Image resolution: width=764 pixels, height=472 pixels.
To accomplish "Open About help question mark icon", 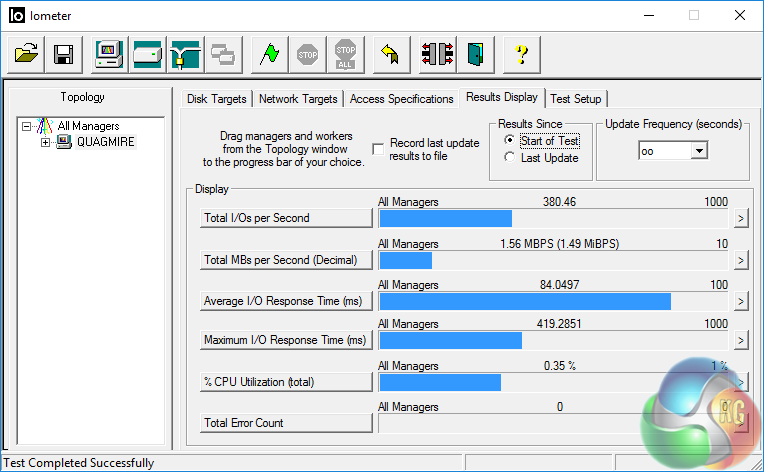I will (x=521, y=54).
